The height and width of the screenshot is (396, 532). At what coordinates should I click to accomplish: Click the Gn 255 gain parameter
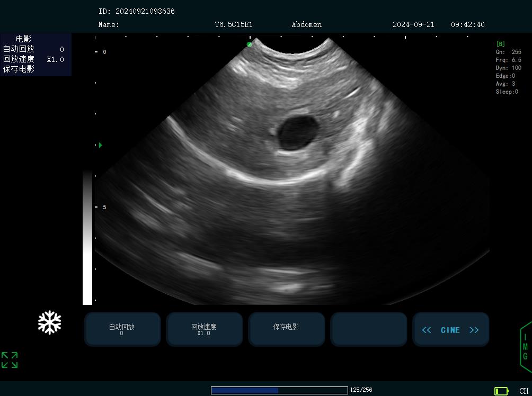click(508, 52)
